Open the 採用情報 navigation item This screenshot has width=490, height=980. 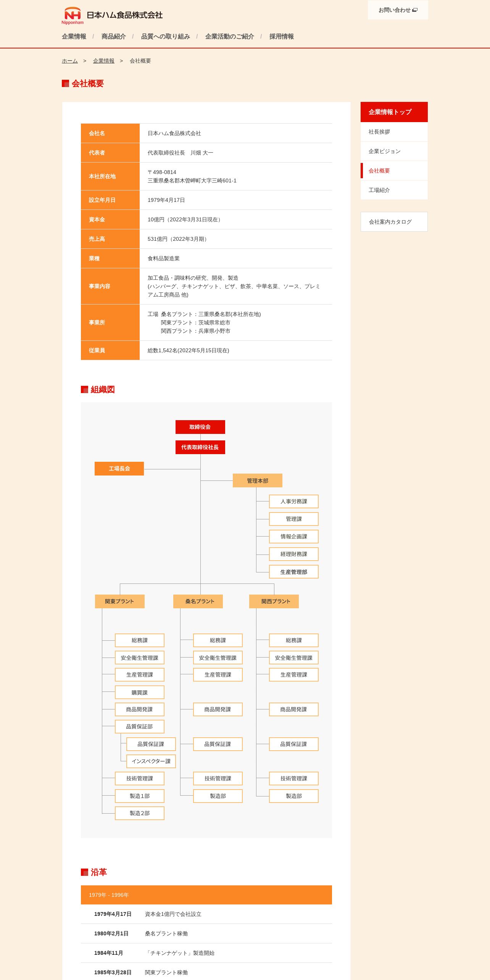[282, 37]
